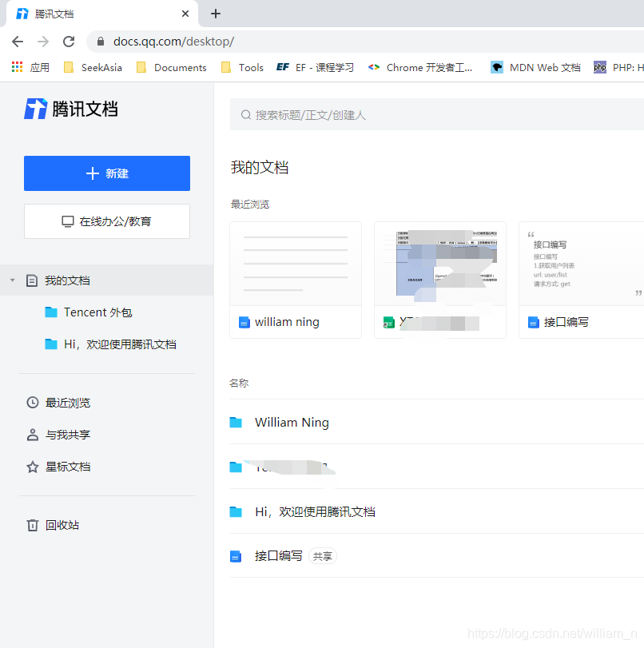Screen dimensions: 644x648
Task: Click the 最近浏览 clock icon
Action: point(33,403)
